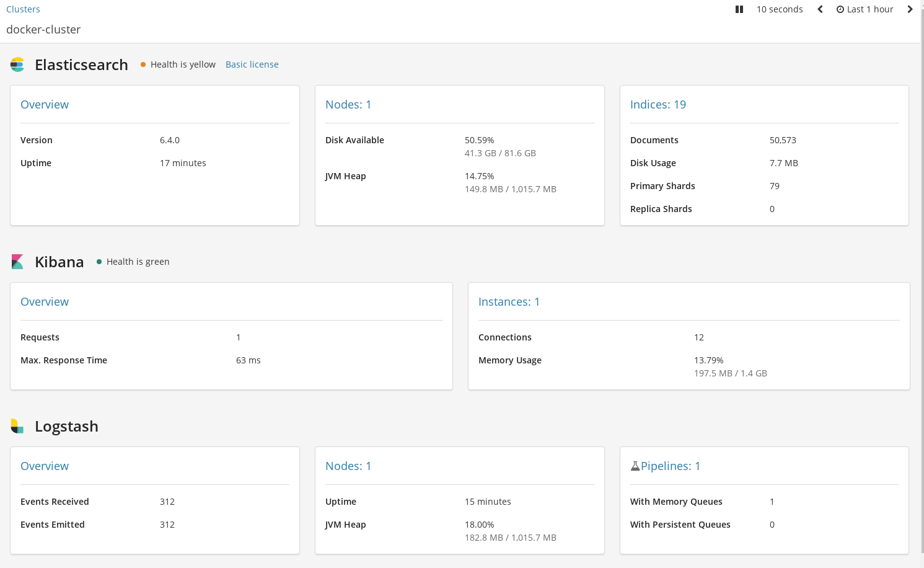This screenshot has height=568, width=924.
Task: Open Logstash Nodes: 1 link
Action: coord(348,466)
